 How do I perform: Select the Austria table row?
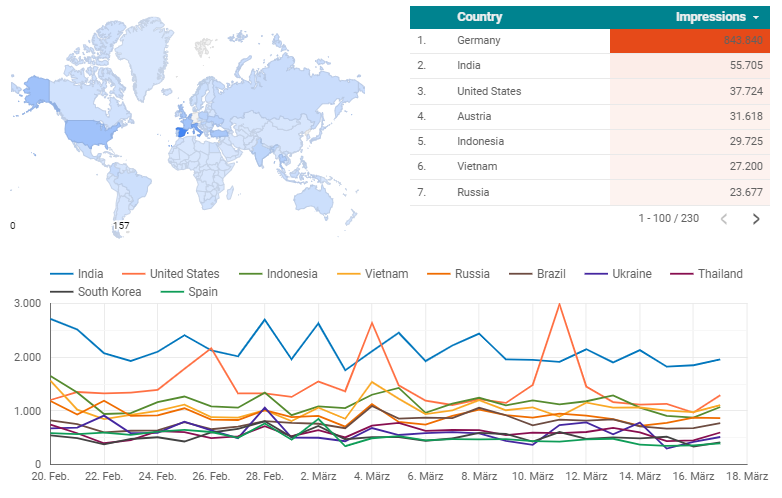point(589,117)
